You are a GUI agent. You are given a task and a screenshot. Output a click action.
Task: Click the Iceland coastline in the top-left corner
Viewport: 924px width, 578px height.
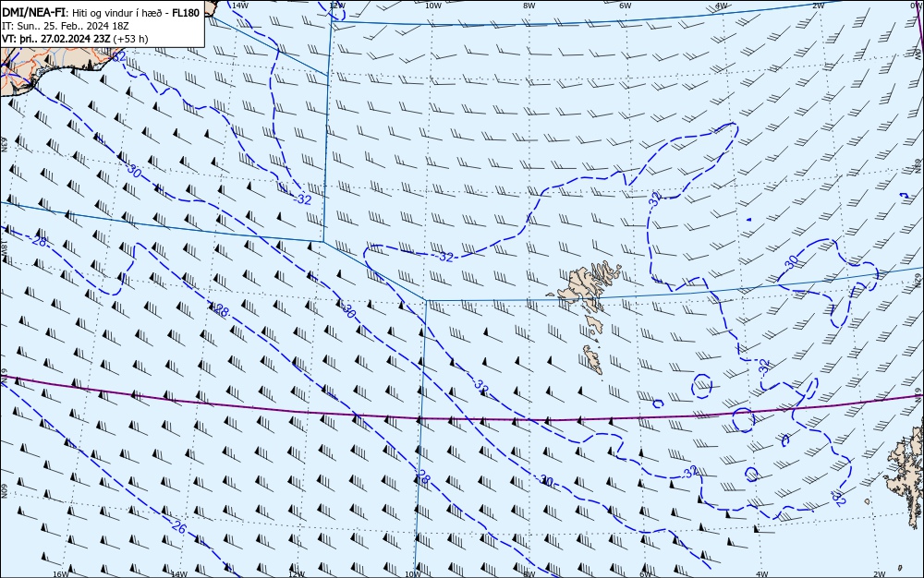59,62
